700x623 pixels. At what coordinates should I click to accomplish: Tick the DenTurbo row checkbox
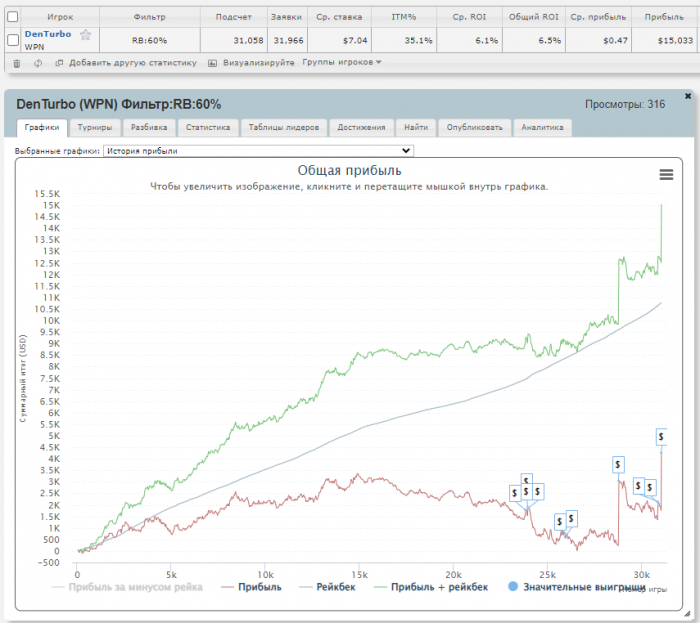click(13, 40)
